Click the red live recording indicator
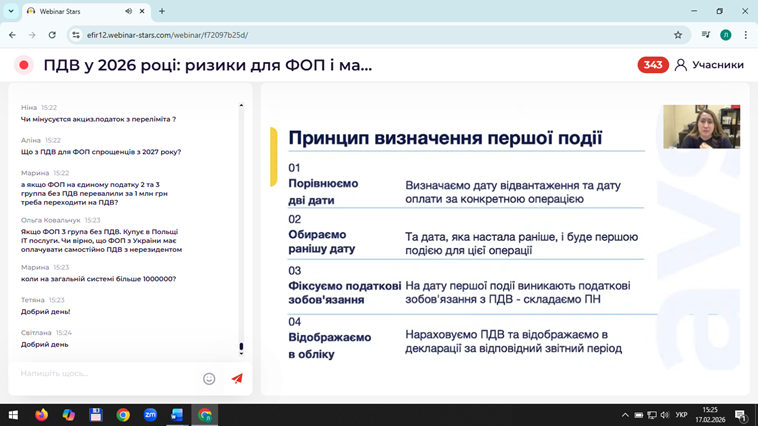Image resolution: width=758 pixels, height=426 pixels. click(x=24, y=65)
